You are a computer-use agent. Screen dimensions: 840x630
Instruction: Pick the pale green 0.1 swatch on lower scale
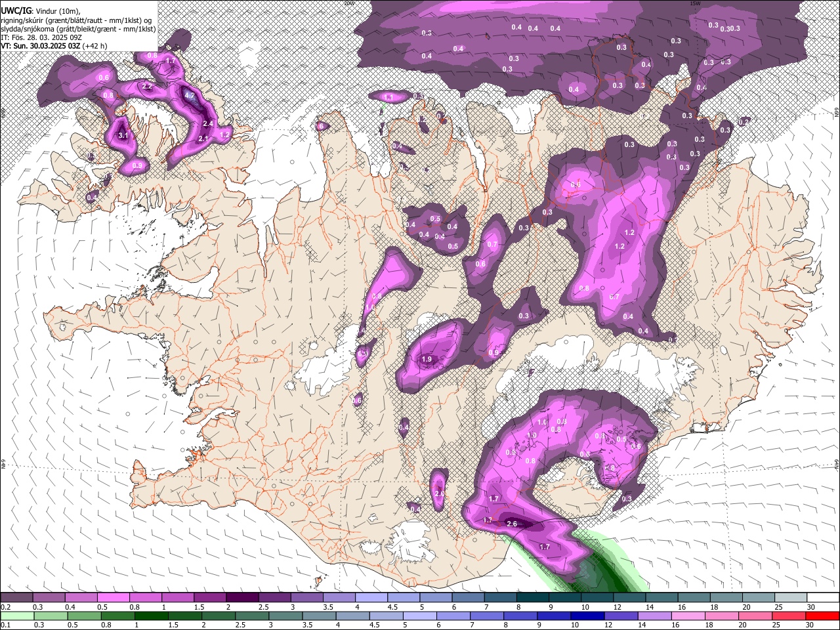point(18,616)
